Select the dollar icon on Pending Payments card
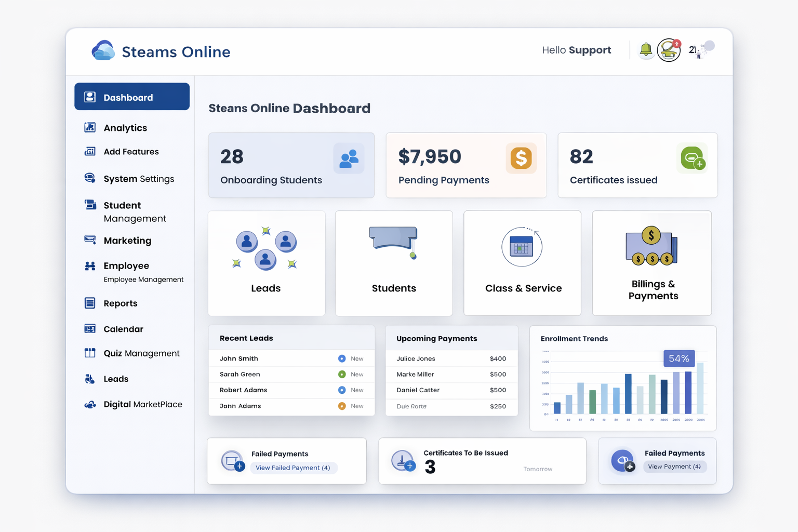Image resolution: width=798 pixels, height=532 pixels. (521, 158)
